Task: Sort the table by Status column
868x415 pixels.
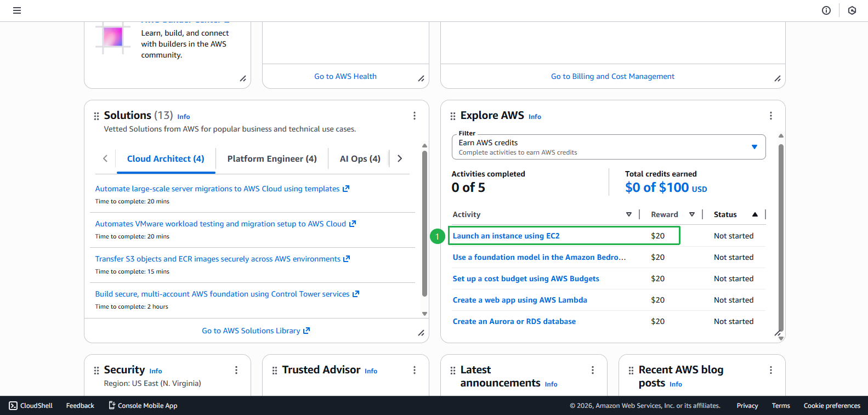Action: point(754,214)
